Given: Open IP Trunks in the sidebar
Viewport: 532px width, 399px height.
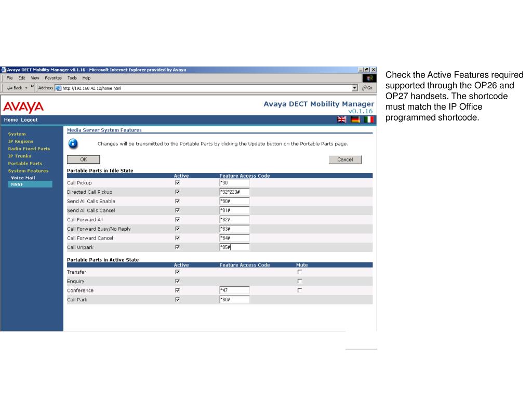Looking at the screenshot, I should [x=20, y=156].
